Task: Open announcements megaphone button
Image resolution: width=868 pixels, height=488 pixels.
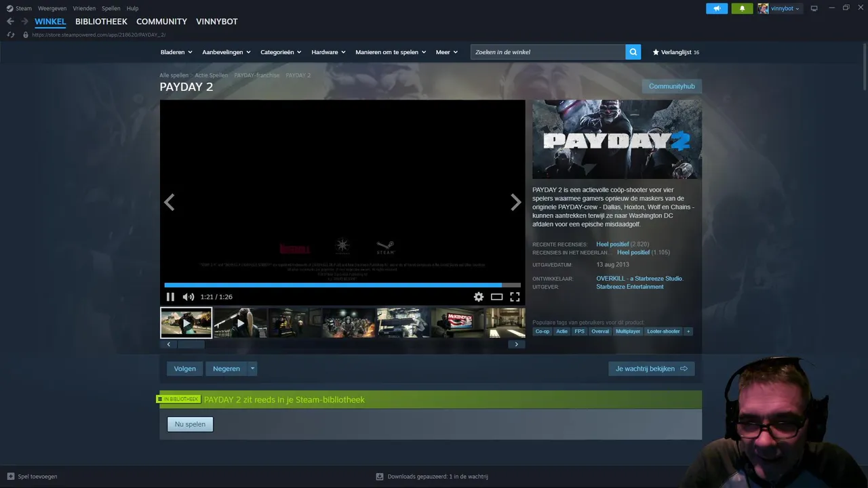Action: (717, 8)
